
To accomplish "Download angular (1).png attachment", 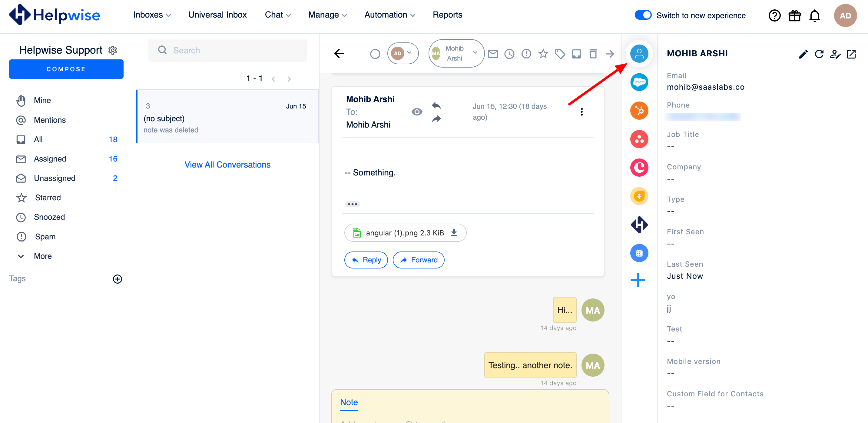I will point(454,233).
